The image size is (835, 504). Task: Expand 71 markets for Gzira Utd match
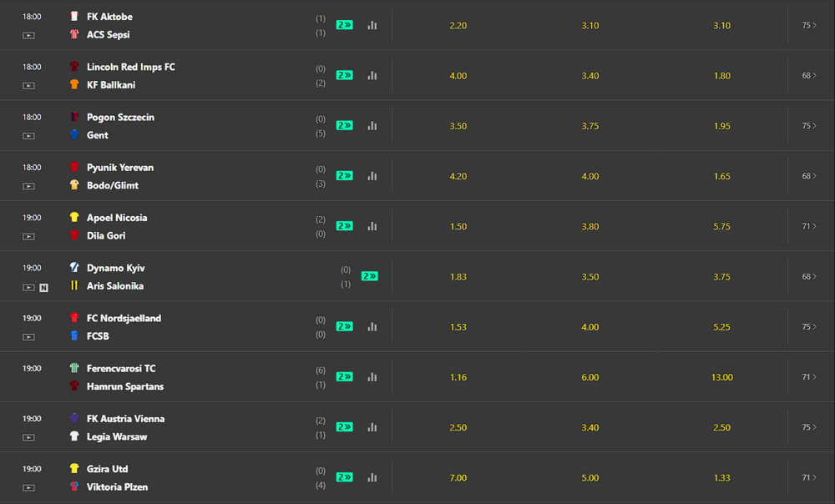point(809,477)
